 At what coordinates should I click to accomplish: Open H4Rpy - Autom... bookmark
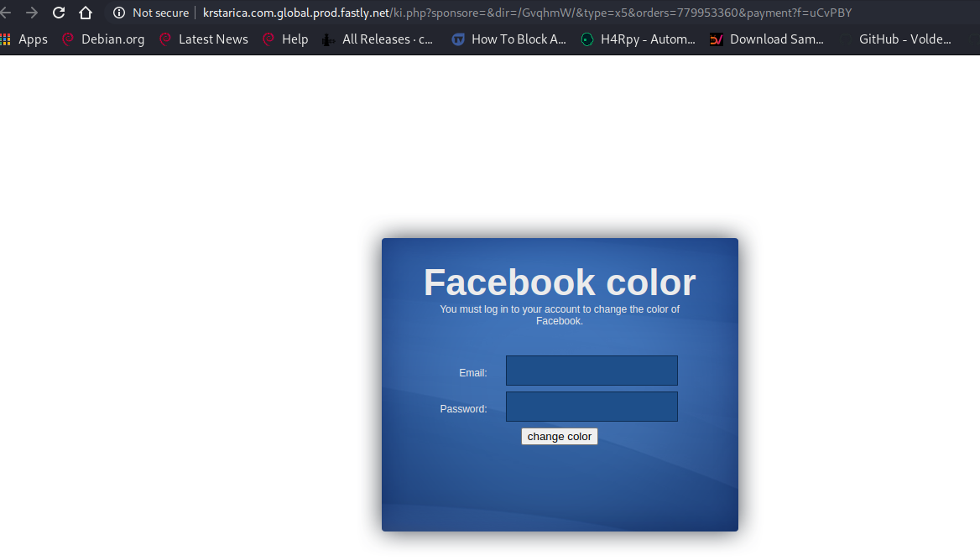[639, 39]
